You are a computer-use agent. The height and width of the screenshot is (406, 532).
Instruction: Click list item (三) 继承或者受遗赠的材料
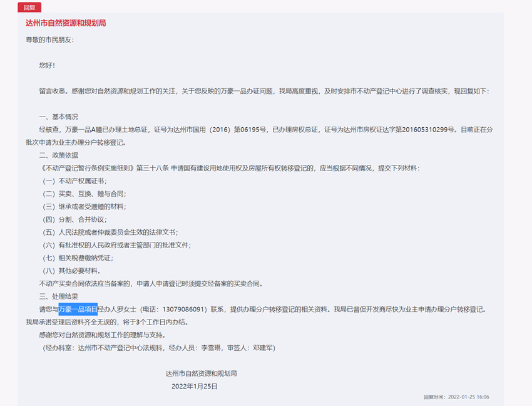click(x=84, y=207)
